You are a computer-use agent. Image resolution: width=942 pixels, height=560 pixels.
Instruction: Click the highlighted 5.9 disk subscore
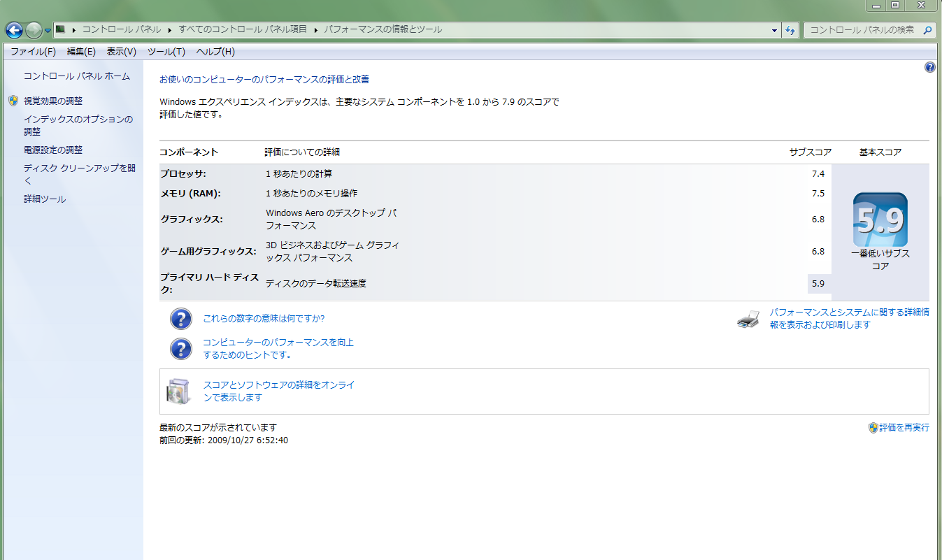tap(819, 283)
